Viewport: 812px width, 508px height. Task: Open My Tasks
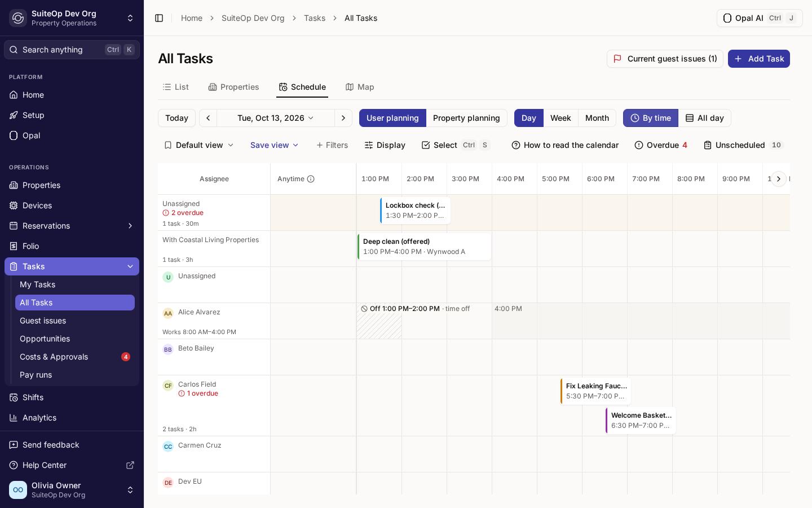click(75, 284)
